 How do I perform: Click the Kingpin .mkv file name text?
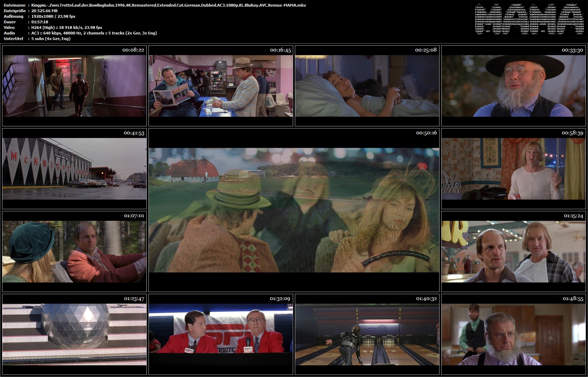pyautogui.click(x=169, y=5)
